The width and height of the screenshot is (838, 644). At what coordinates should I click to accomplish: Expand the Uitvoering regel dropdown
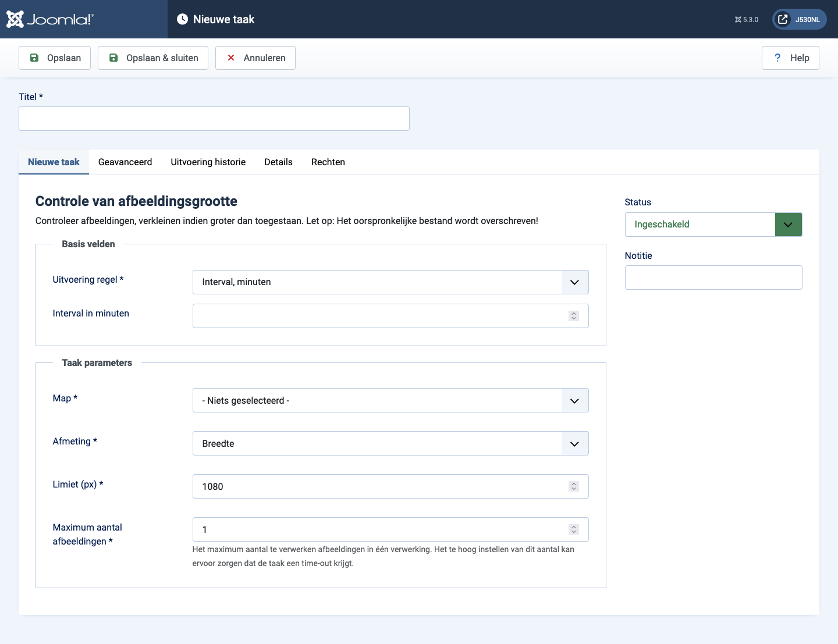pyautogui.click(x=390, y=282)
